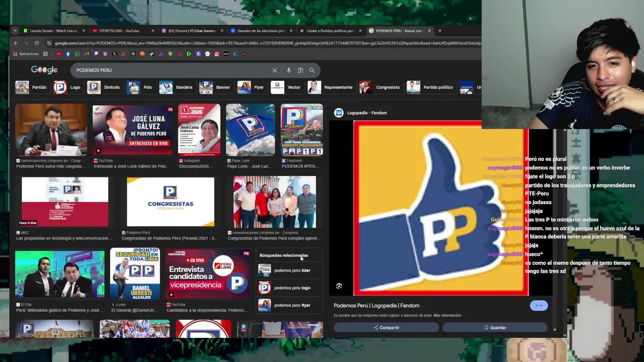This screenshot has width=644, height=362.
Task: Open WhatsApp bookmark in bookmarks bar
Action: 77,54
